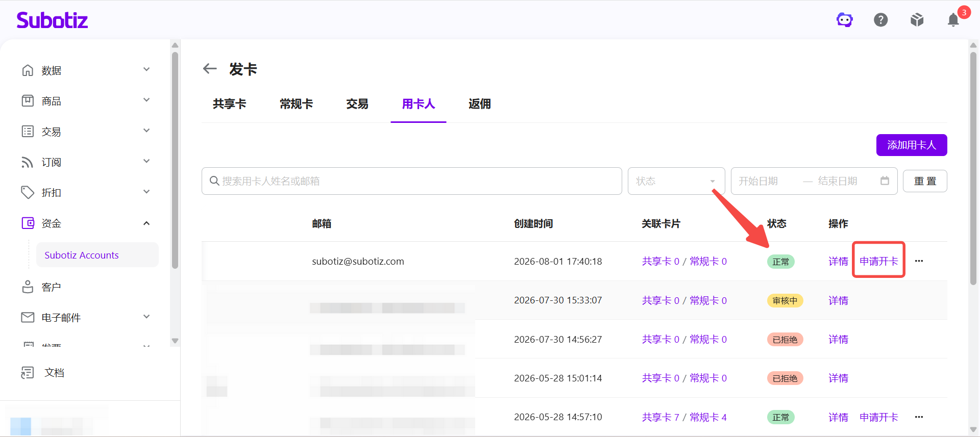Click the 正常 status badge in first row

point(781,262)
